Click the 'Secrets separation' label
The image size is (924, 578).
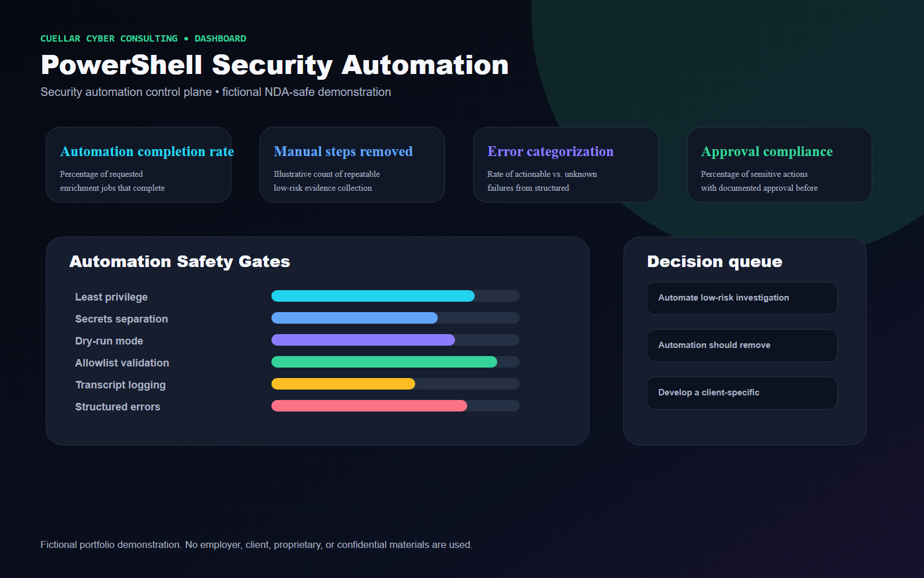click(x=121, y=319)
